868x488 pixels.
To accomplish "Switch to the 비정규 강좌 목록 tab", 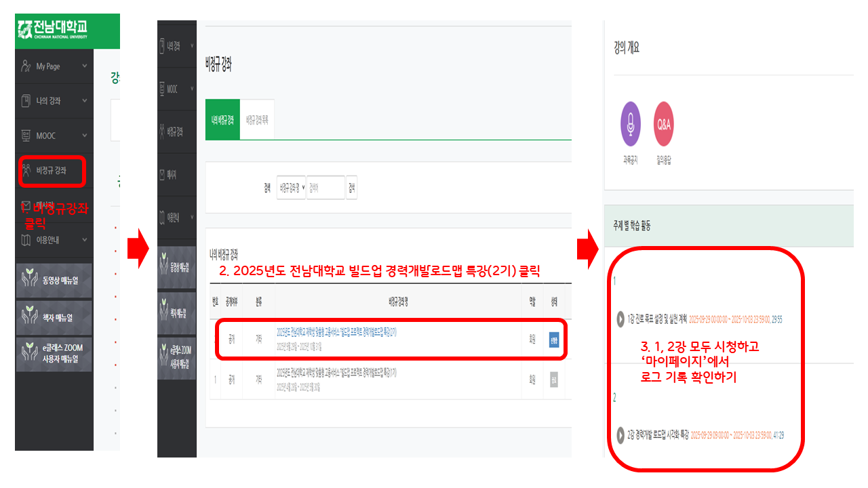I will (257, 119).
